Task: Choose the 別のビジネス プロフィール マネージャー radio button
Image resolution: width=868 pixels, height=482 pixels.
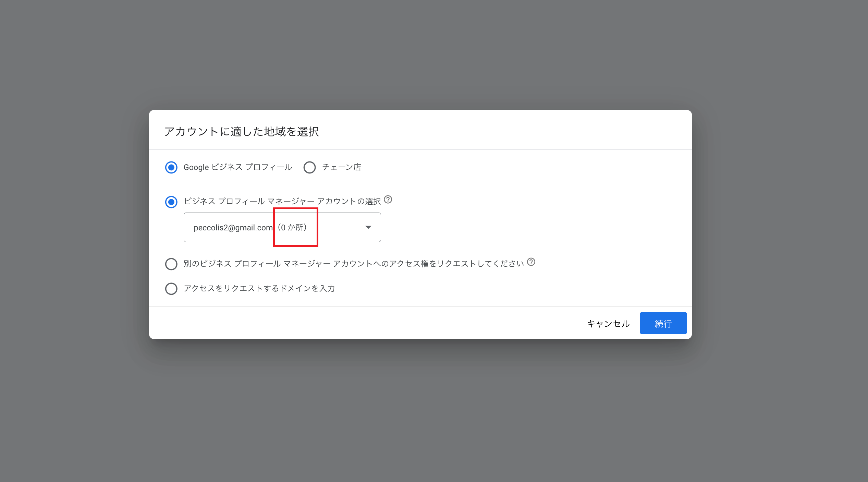Action: point(171,264)
